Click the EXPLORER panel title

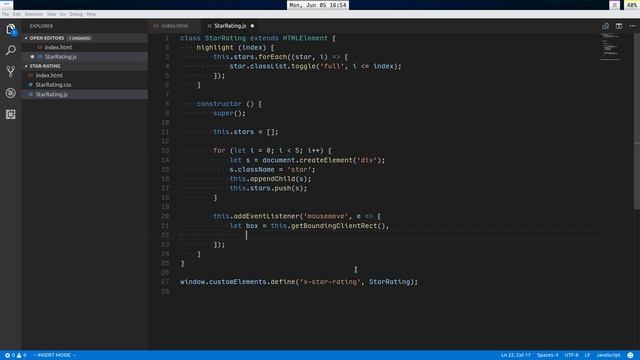click(41, 26)
